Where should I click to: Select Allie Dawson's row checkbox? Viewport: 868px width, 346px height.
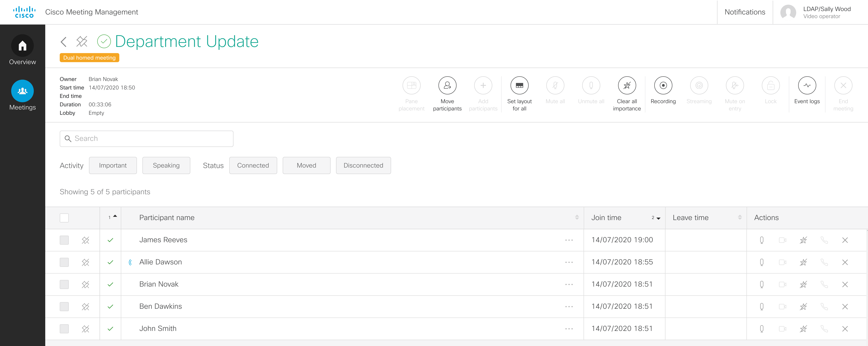point(64,262)
